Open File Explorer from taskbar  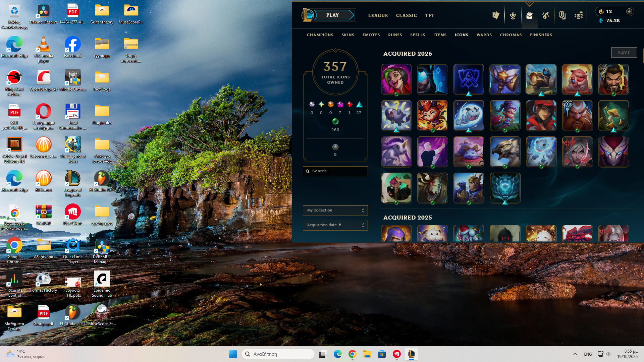click(x=367, y=354)
